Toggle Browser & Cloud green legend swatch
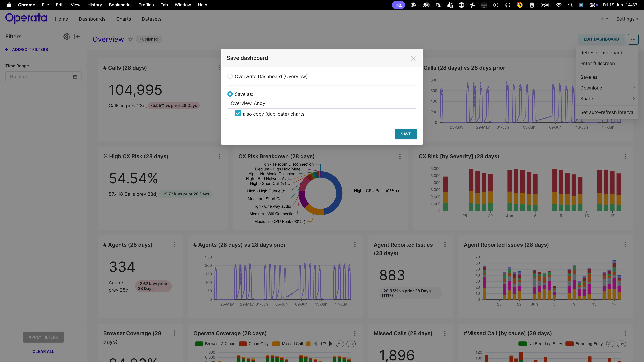 pos(199,344)
